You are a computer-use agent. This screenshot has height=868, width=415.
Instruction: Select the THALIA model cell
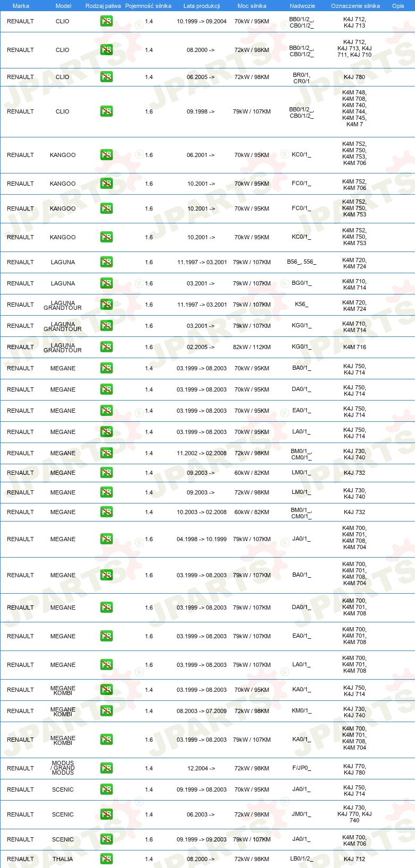(63, 860)
